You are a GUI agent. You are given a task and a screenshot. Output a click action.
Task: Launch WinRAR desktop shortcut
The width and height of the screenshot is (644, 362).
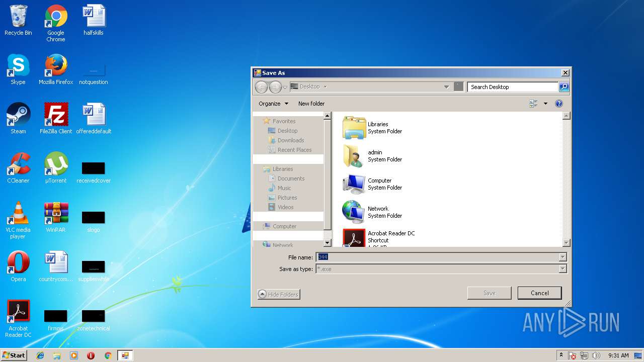(56, 218)
